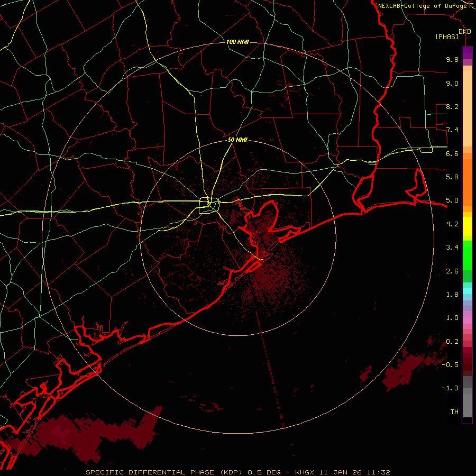
Task: Click the 50 NMI range ring label
Action: (x=237, y=140)
